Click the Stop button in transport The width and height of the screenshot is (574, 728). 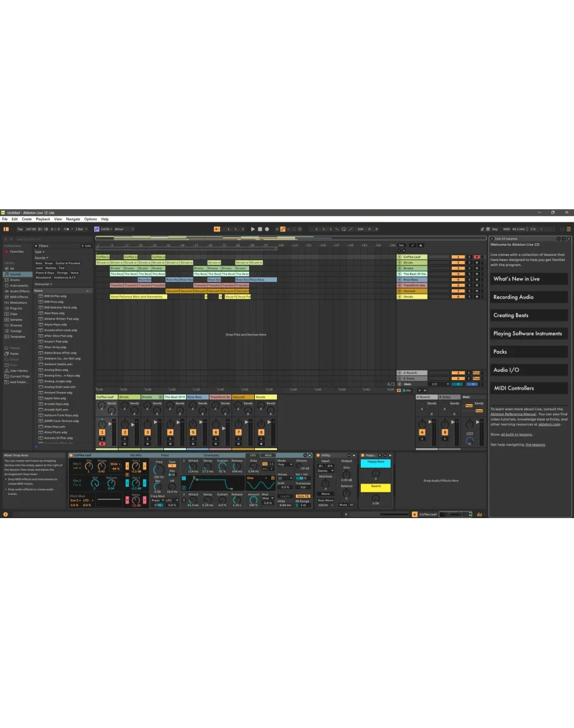click(259, 229)
